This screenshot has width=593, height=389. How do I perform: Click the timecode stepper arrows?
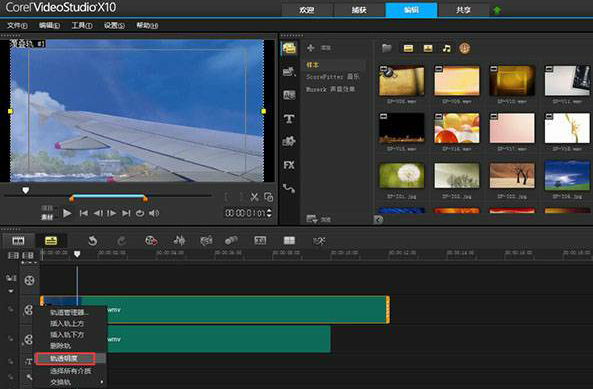pos(269,213)
